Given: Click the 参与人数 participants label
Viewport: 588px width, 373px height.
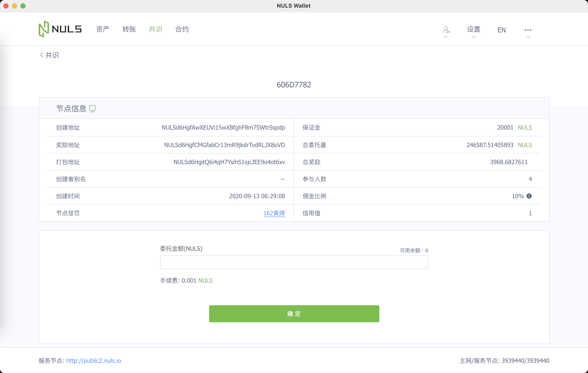Looking at the screenshot, I should [x=314, y=179].
